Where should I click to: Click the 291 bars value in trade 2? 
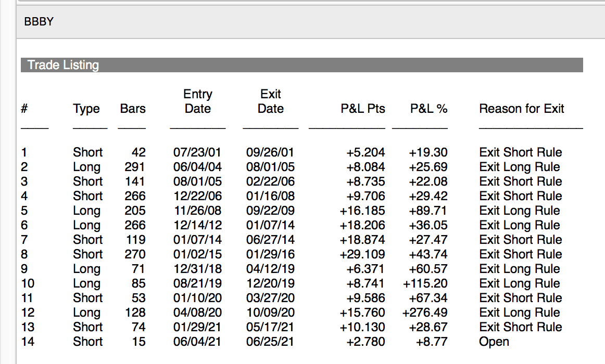tap(135, 167)
